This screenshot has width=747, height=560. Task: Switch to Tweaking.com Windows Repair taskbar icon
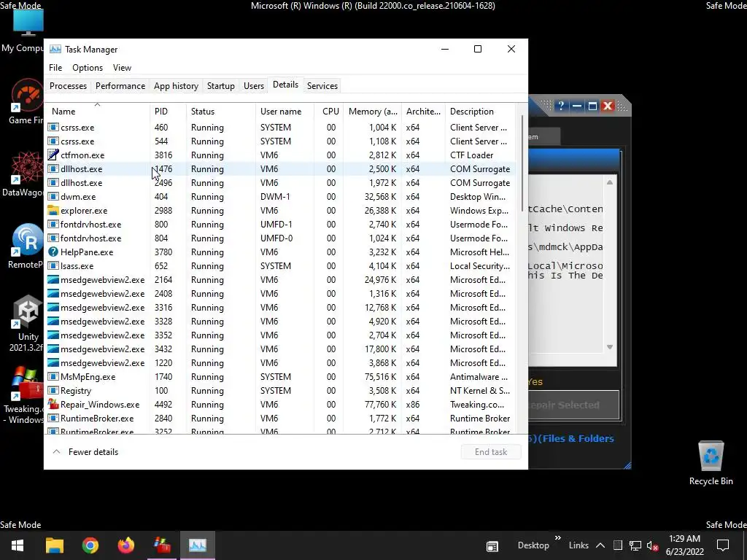click(x=162, y=545)
